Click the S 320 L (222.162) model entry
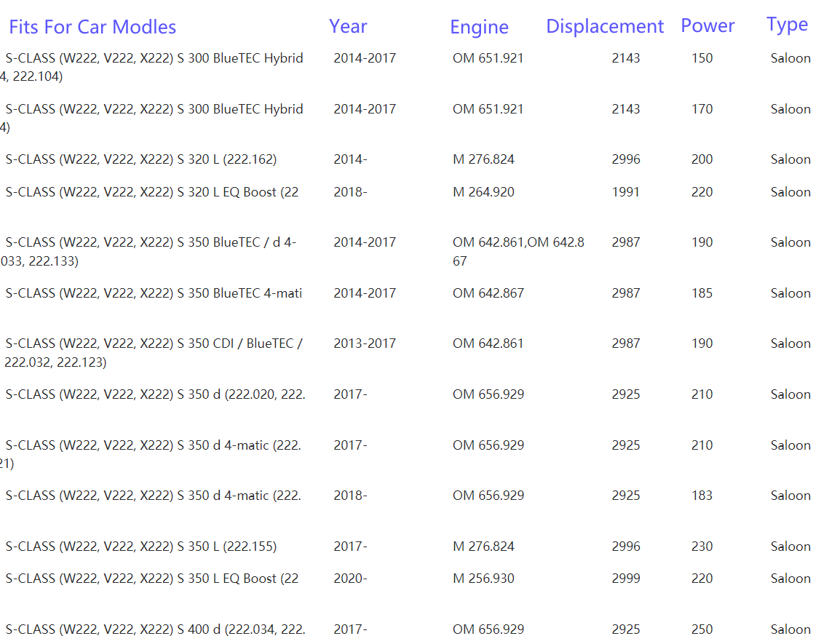829x644 pixels. click(141, 159)
